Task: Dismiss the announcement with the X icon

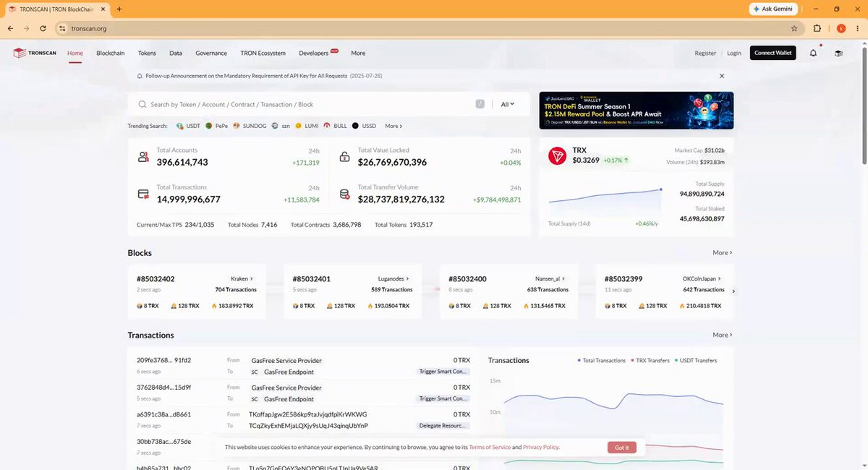Action: click(x=721, y=75)
